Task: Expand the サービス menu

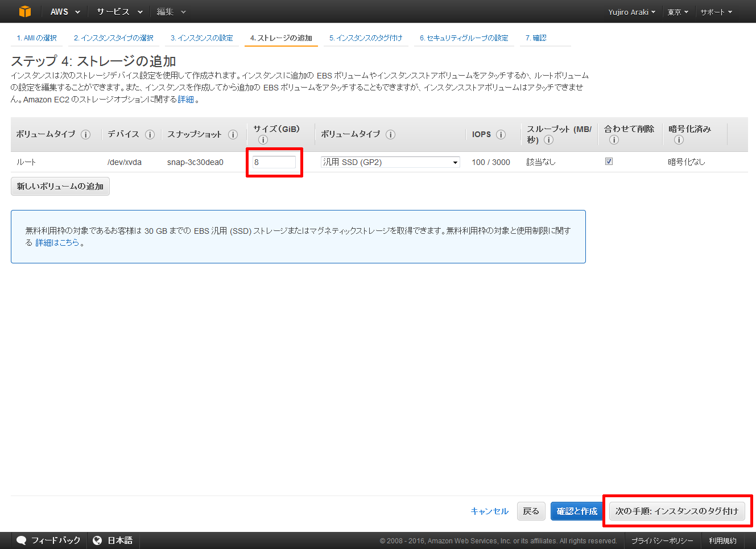Action: point(119,11)
